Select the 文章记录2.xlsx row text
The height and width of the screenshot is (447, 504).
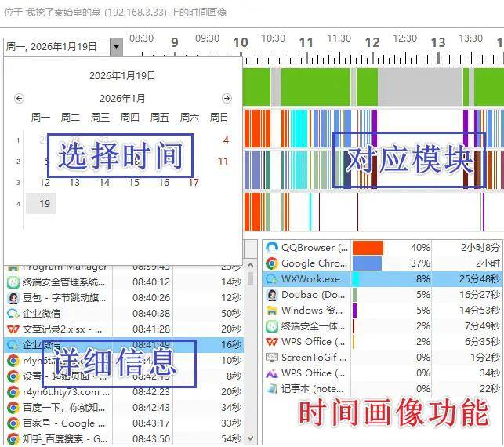[x=63, y=329]
